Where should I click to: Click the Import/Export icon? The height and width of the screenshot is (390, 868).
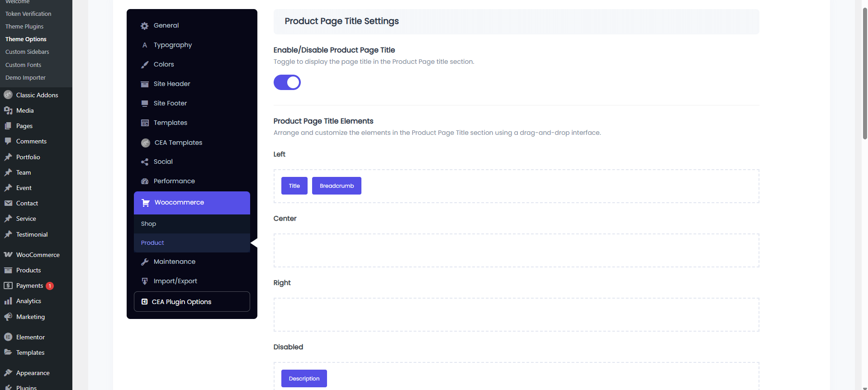[145, 281]
